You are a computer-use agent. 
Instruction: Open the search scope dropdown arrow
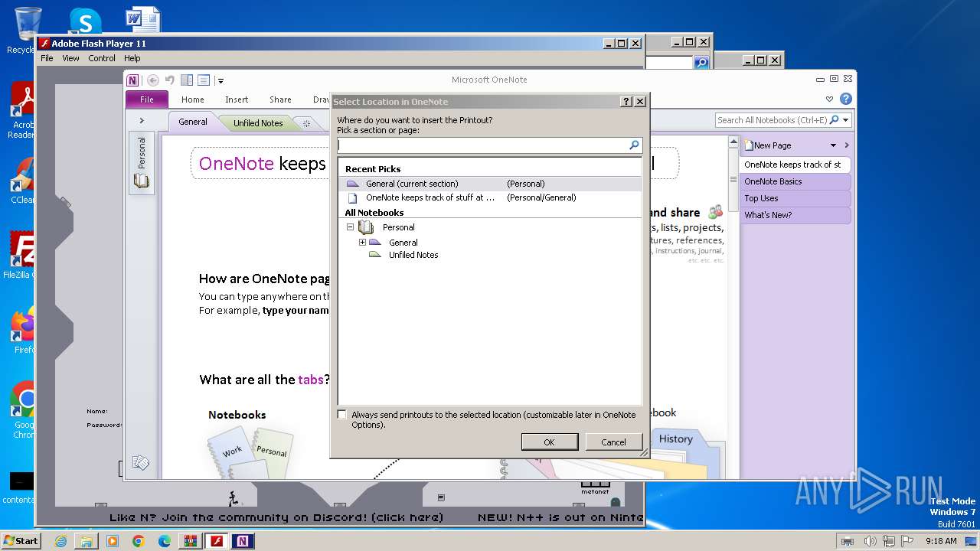[846, 120]
